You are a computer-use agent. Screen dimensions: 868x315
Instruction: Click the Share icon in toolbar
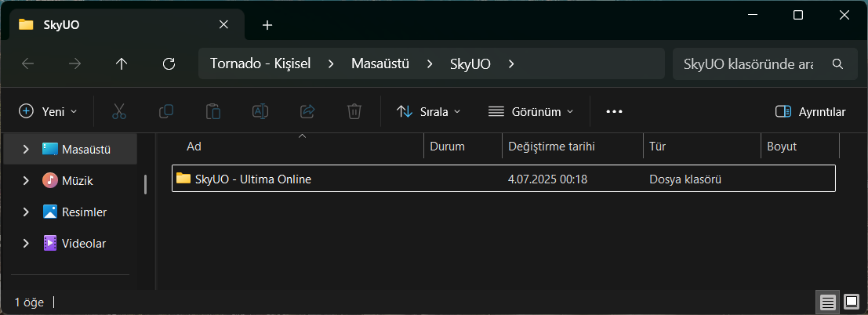click(x=307, y=111)
